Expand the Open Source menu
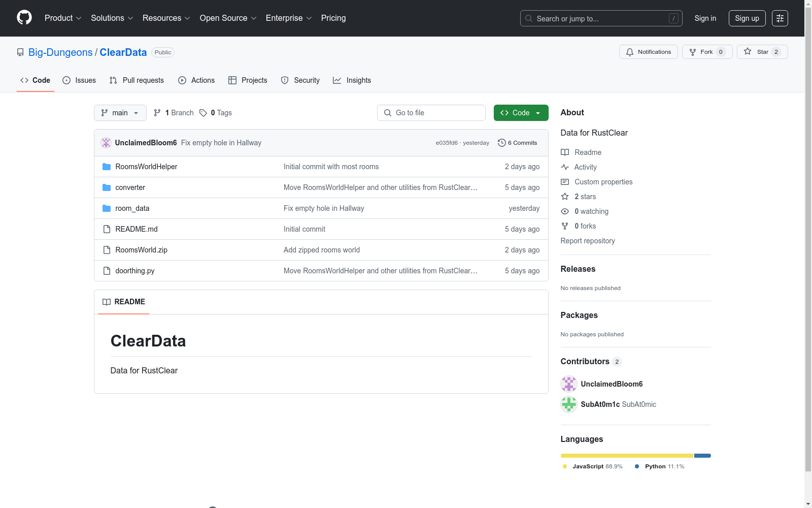Screen dimensions: 812x508 (x=228, y=18)
